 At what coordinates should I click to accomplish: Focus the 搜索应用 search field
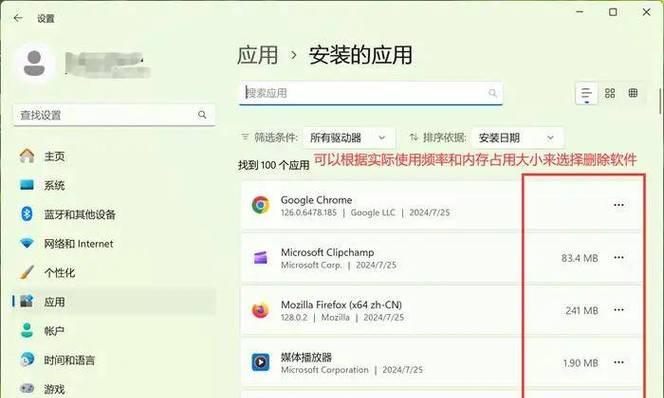371,93
